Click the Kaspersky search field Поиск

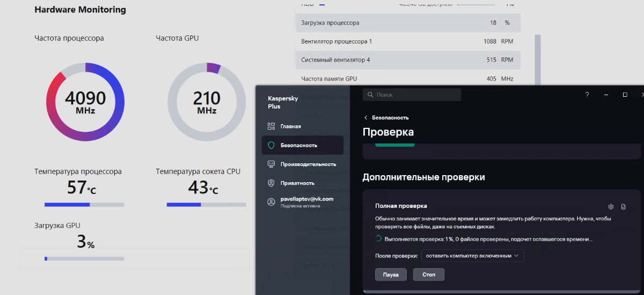(412, 95)
